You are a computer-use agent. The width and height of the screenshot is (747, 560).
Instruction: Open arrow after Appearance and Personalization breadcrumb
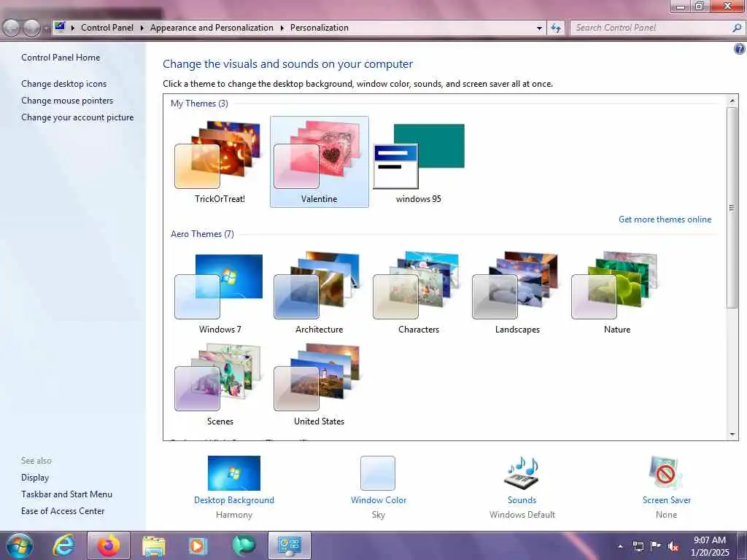tap(282, 28)
